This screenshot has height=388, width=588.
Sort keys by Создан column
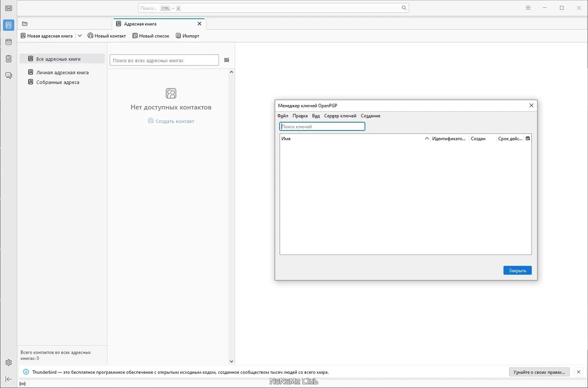click(483, 139)
